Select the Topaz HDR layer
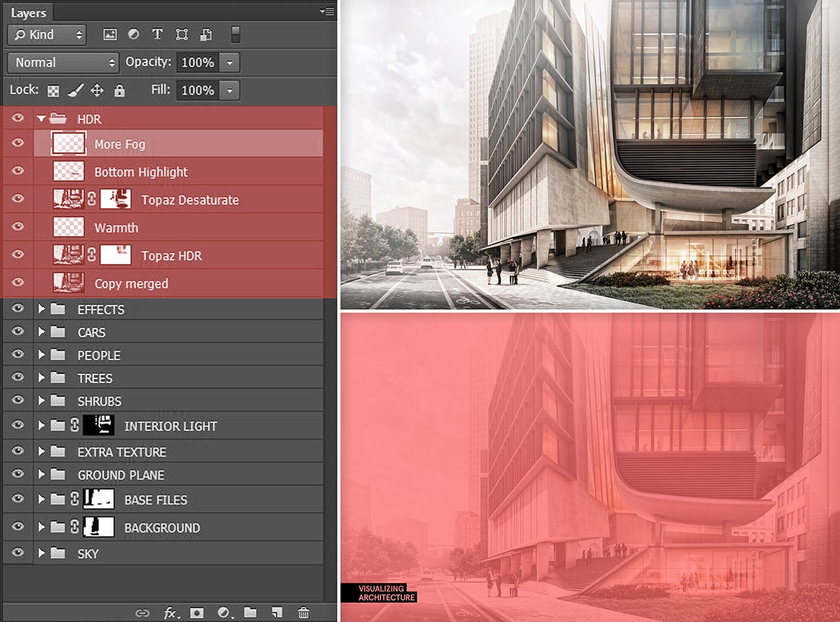This screenshot has width=840, height=622. pos(171,255)
